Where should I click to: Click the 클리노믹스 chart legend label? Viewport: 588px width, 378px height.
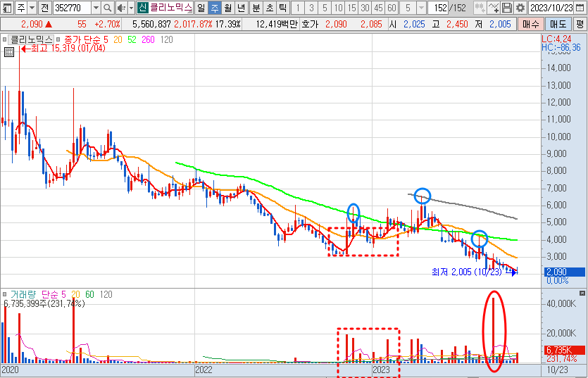click(x=31, y=39)
